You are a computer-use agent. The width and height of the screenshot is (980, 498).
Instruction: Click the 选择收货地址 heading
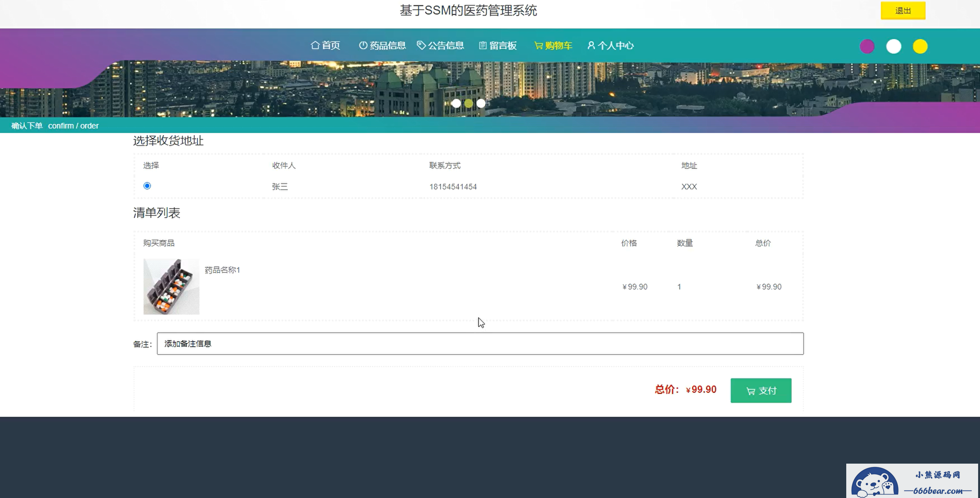click(x=168, y=141)
